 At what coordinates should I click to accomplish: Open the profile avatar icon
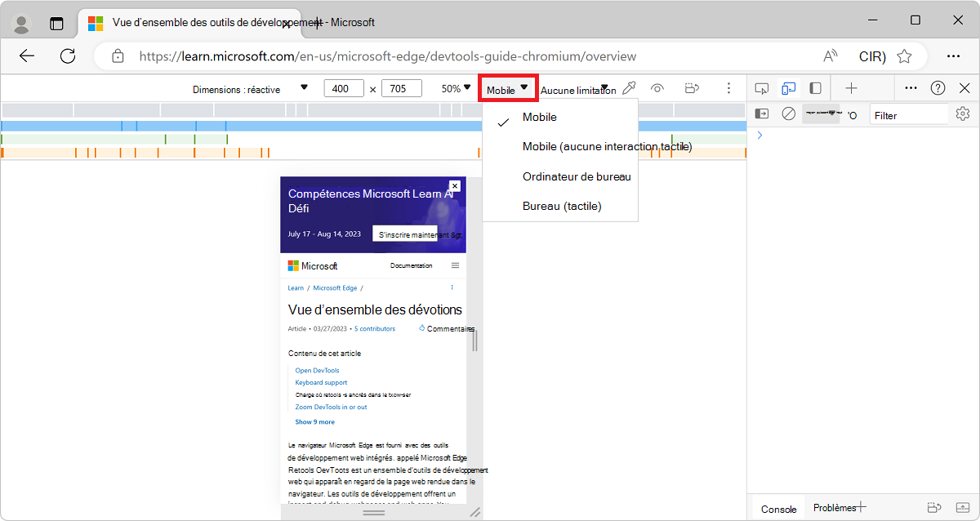point(22,23)
